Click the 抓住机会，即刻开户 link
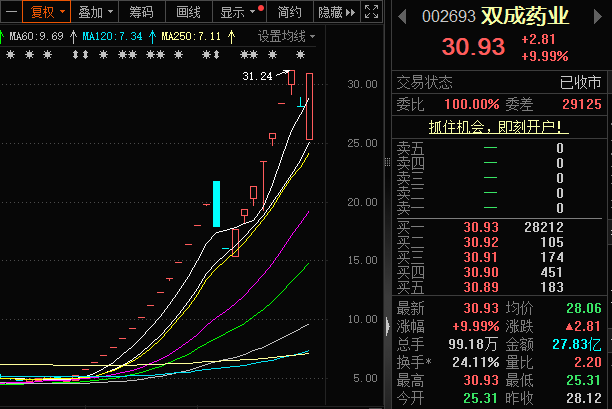This screenshot has width=612, height=409. [x=498, y=127]
